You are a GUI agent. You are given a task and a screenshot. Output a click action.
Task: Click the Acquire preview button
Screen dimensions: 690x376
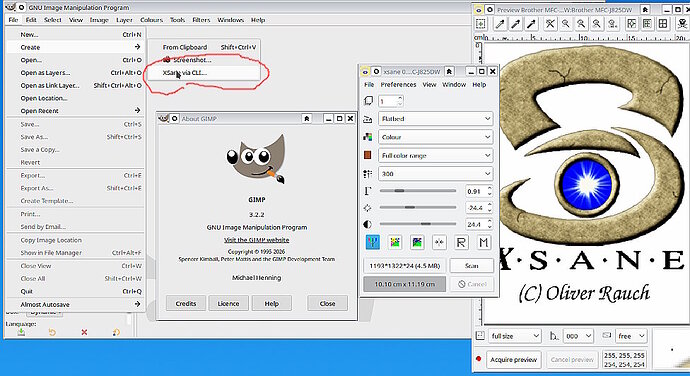514,360
